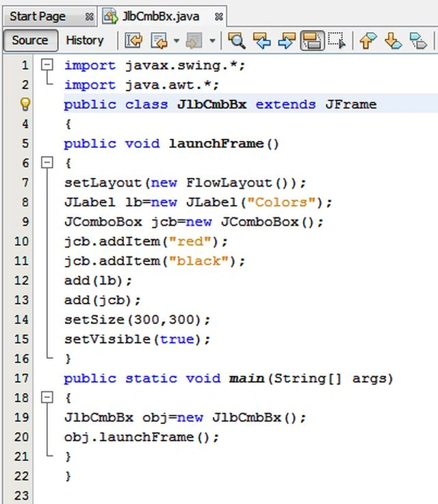The height and width of the screenshot is (504, 438).
Task: Click 'launchFrame()' in the method declaration
Action: tap(224, 144)
